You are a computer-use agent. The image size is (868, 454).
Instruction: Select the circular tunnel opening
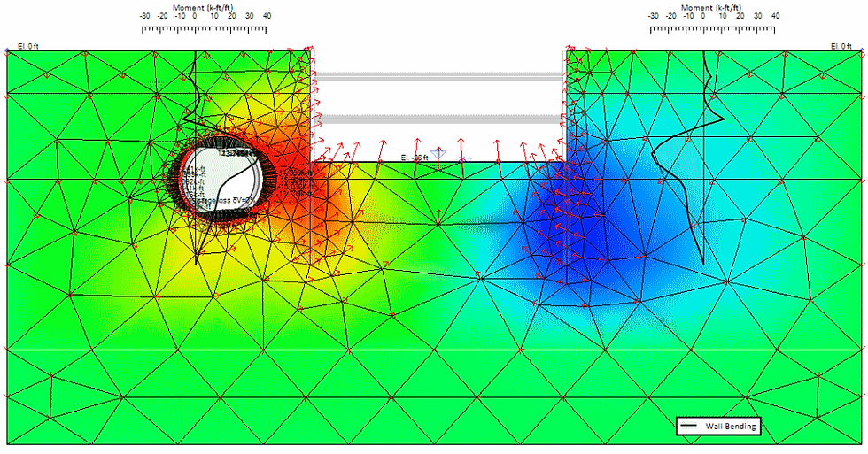(x=221, y=179)
